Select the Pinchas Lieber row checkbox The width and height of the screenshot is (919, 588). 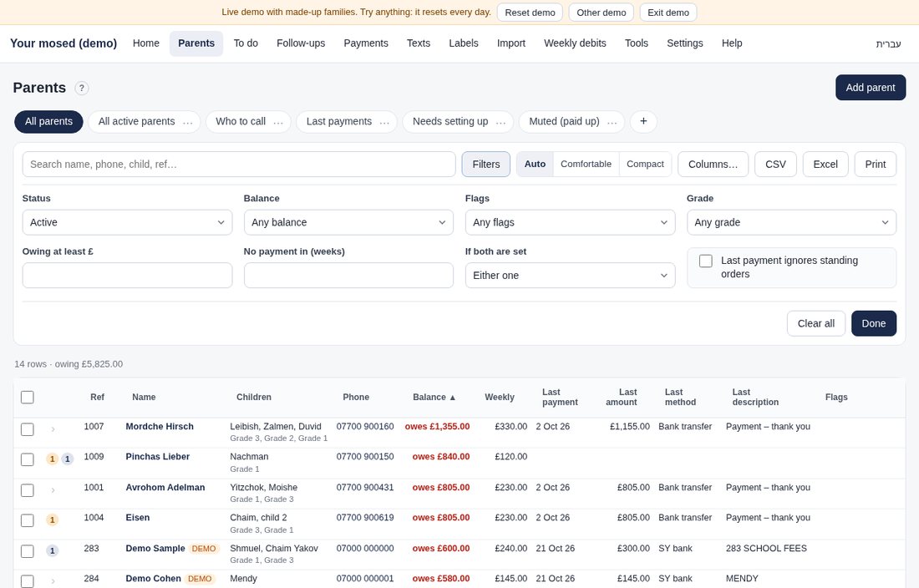pos(28,459)
